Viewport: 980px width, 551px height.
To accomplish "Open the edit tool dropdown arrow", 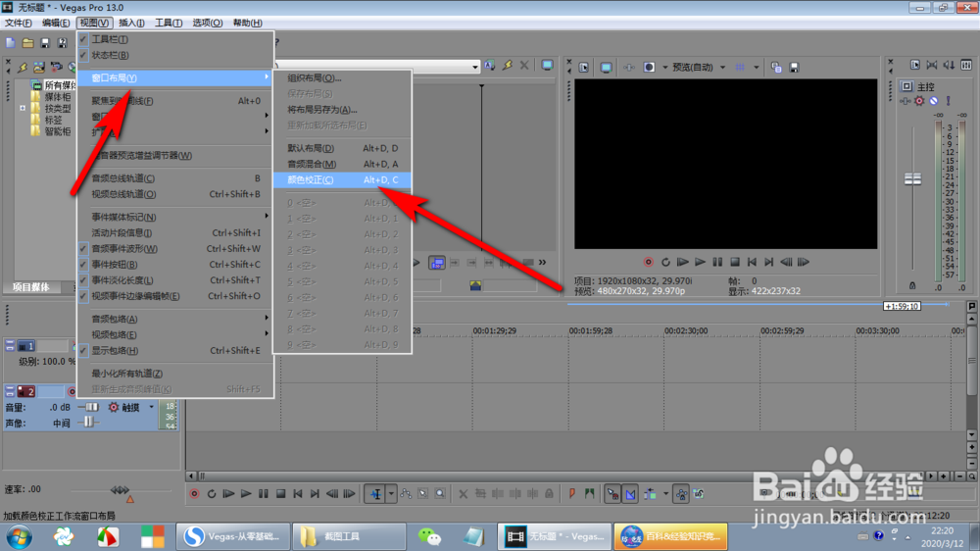I will 391,494.
